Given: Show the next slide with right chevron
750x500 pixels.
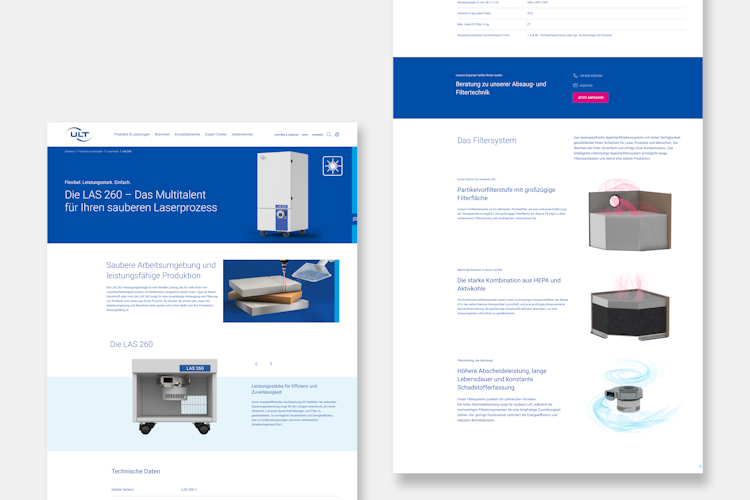Looking at the screenshot, I should [x=271, y=364].
